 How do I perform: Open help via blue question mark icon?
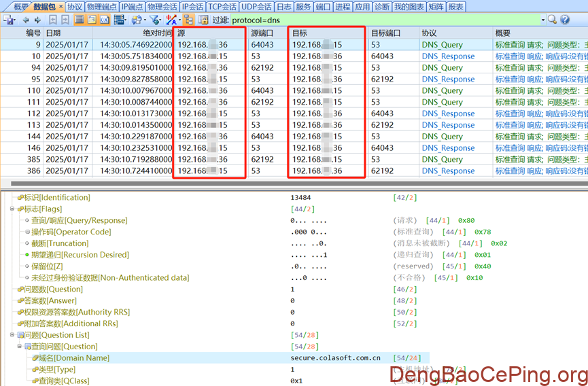pos(565,20)
